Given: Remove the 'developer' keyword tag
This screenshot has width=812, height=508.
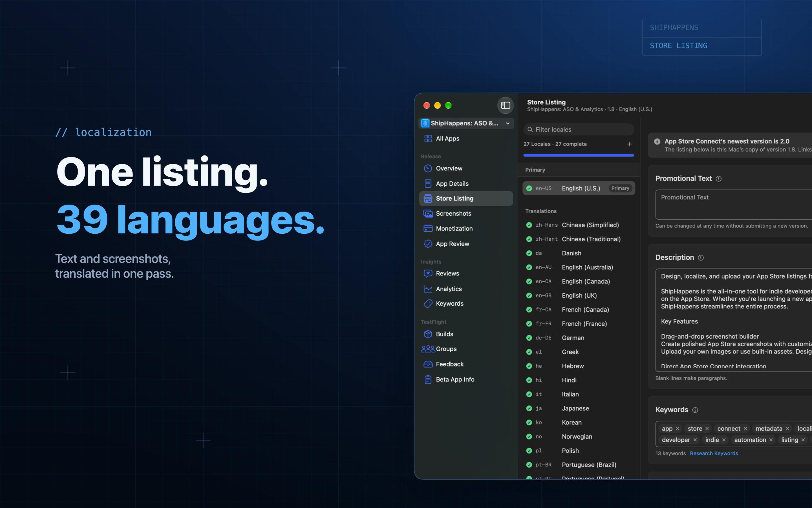Looking at the screenshot, I should click(695, 440).
